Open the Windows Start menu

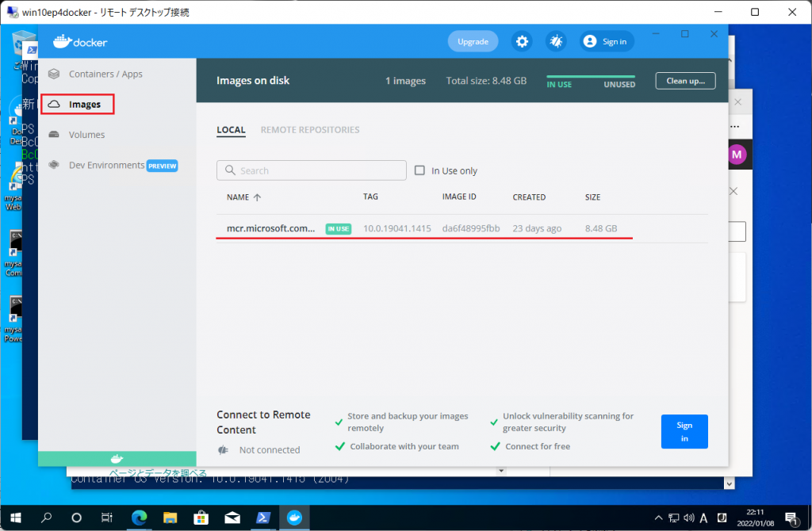[16, 518]
